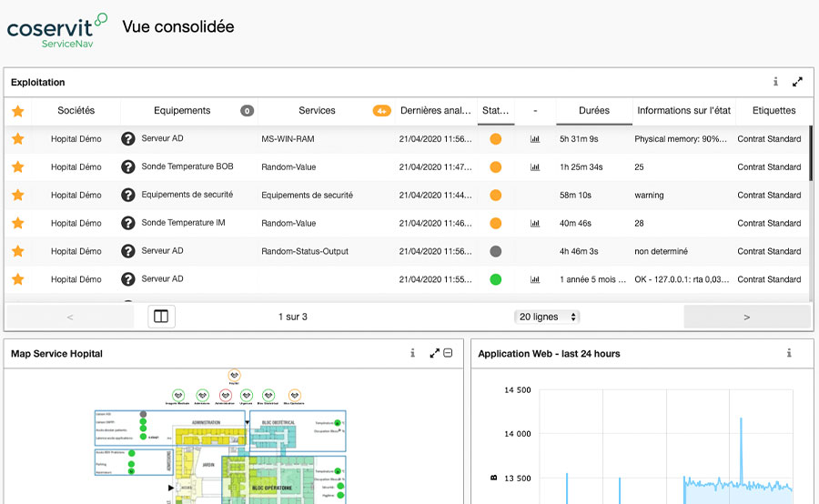
Task: Sort by Sociétés column header
Action: tap(76, 110)
